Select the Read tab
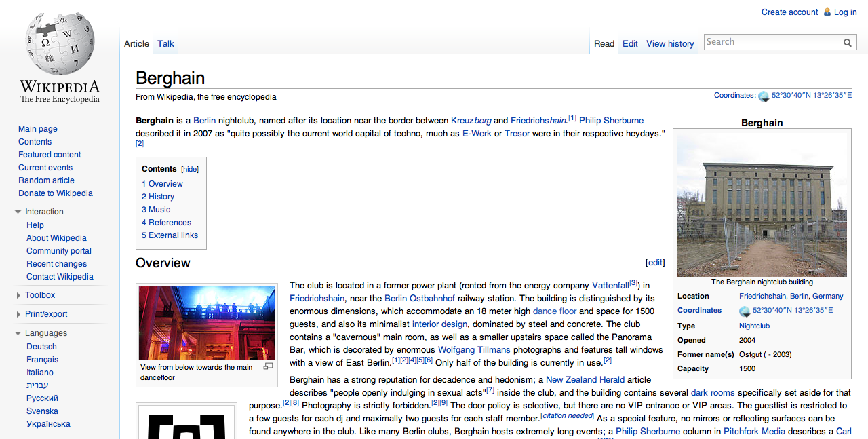This screenshot has height=439, width=868. click(604, 43)
